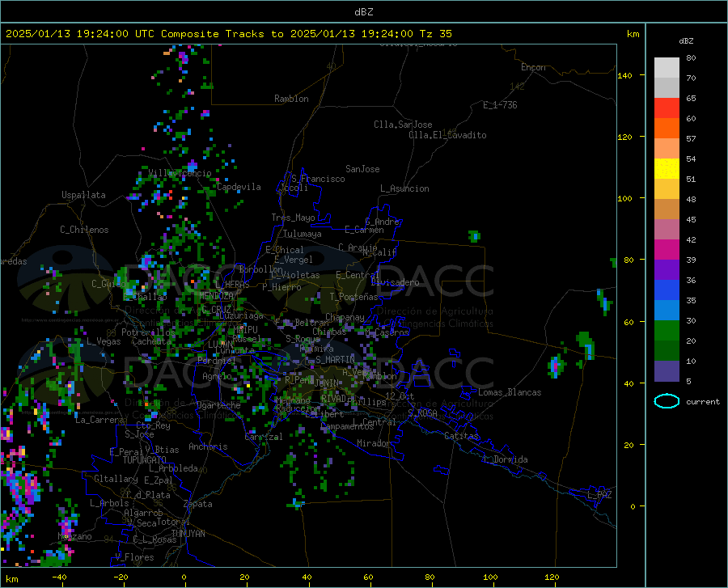Click the 'current' legend label
The image size is (728, 588).
point(703,402)
